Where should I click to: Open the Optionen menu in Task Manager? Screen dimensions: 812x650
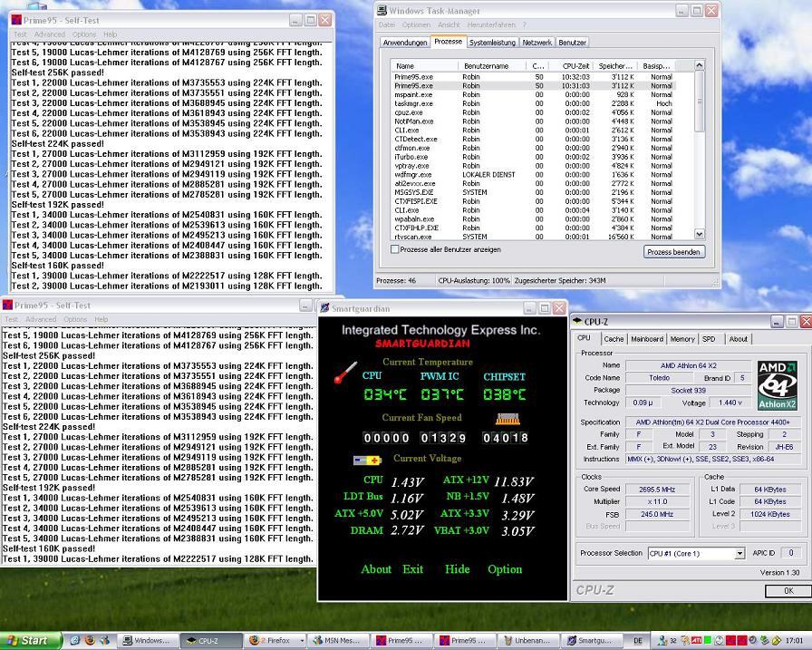click(416, 24)
